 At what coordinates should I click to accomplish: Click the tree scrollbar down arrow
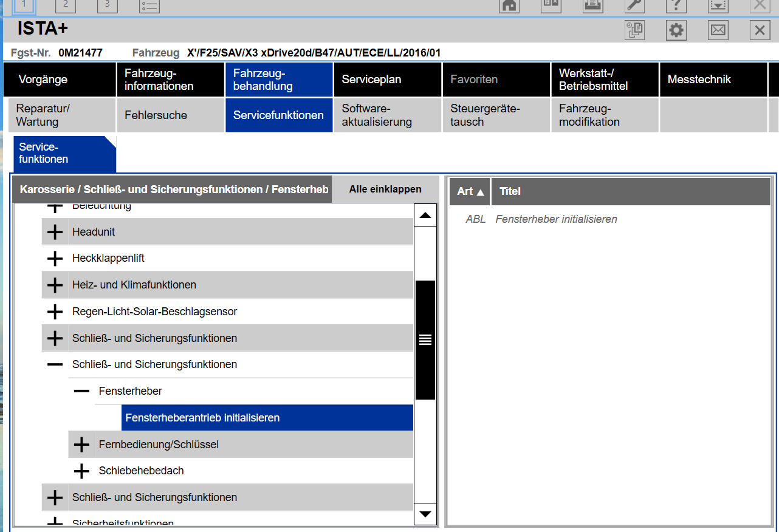click(x=425, y=514)
